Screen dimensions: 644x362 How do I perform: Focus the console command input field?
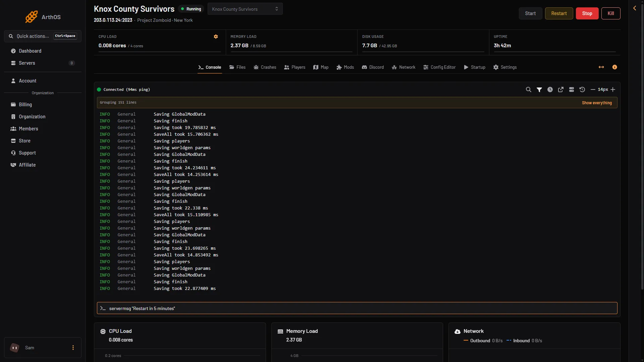pos(357,308)
